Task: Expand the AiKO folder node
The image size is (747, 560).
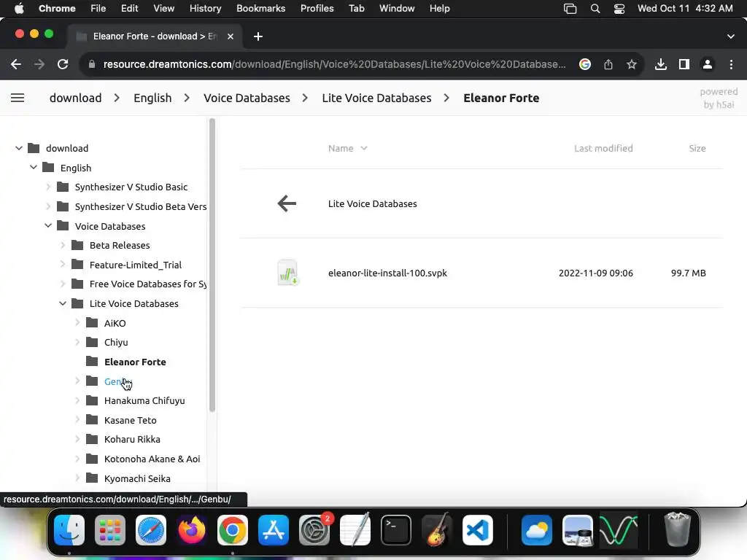Action: click(x=77, y=323)
